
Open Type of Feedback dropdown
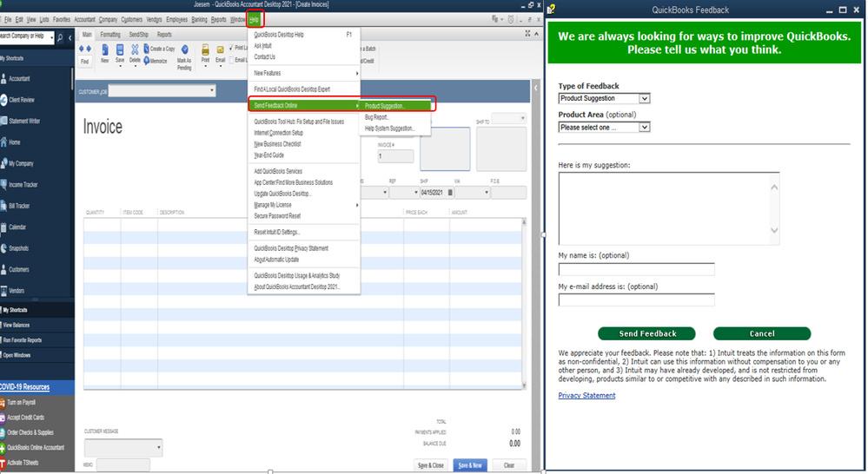[x=604, y=98]
